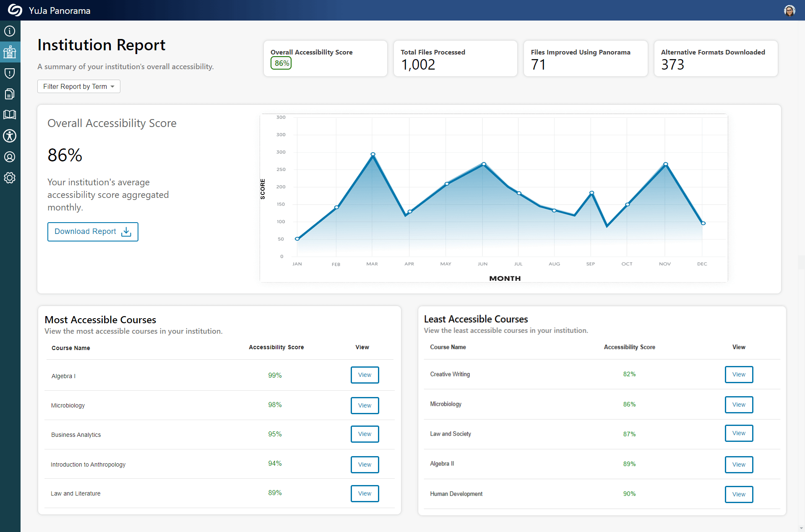View the Algebra I course

(x=365, y=375)
